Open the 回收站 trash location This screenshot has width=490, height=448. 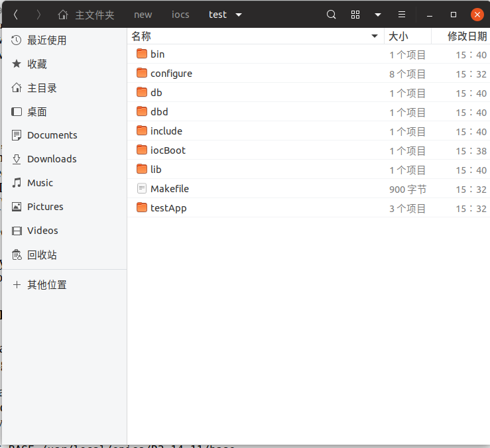[42, 255]
